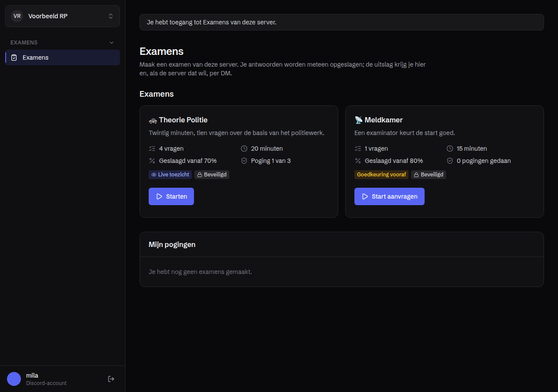Image resolution: width=558 pixels, height=392 pixels.
Task: Request start for the Meldkamer exam
Action: (x=389, y=196)
